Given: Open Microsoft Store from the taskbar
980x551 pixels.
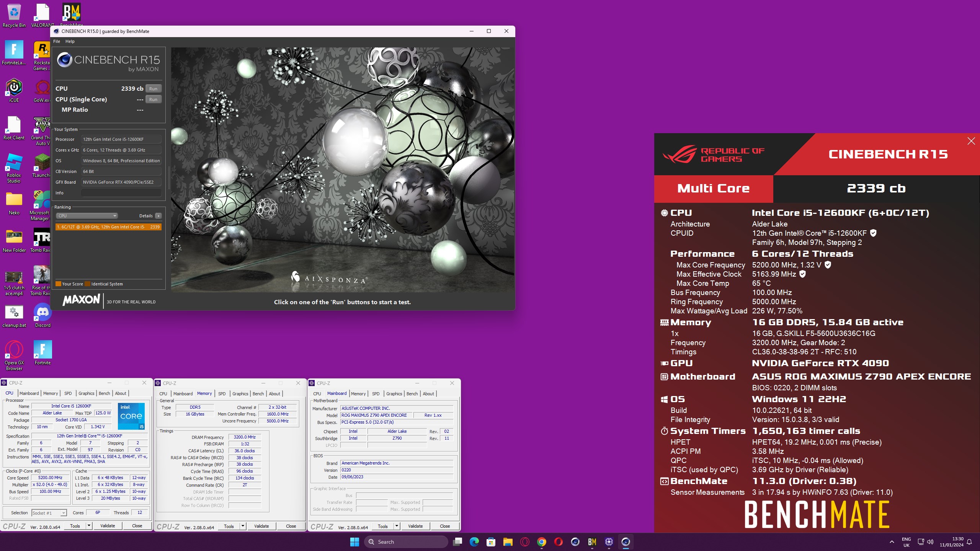Looking at the screenshot, I should [x=491, y=542].
